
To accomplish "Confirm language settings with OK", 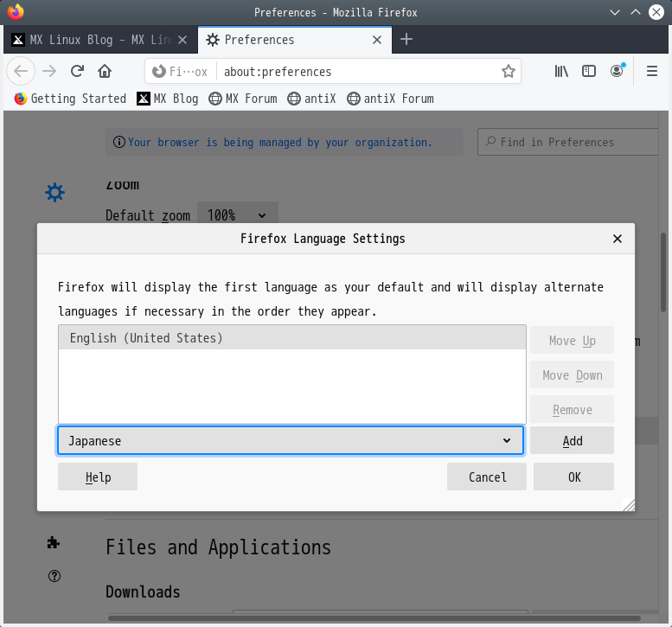I will [574, 477].
